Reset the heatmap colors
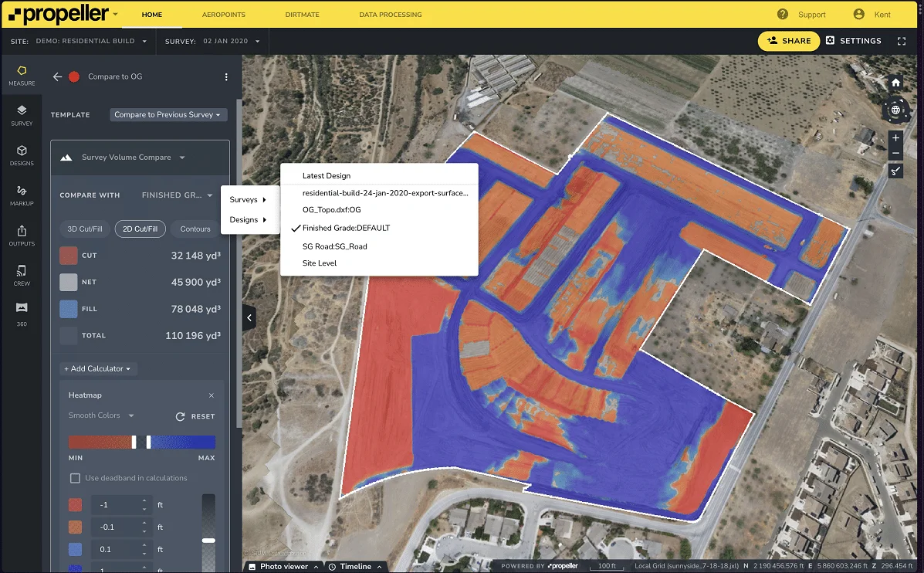This screenshot has width=924, height=573. click(x=195, y=416)
